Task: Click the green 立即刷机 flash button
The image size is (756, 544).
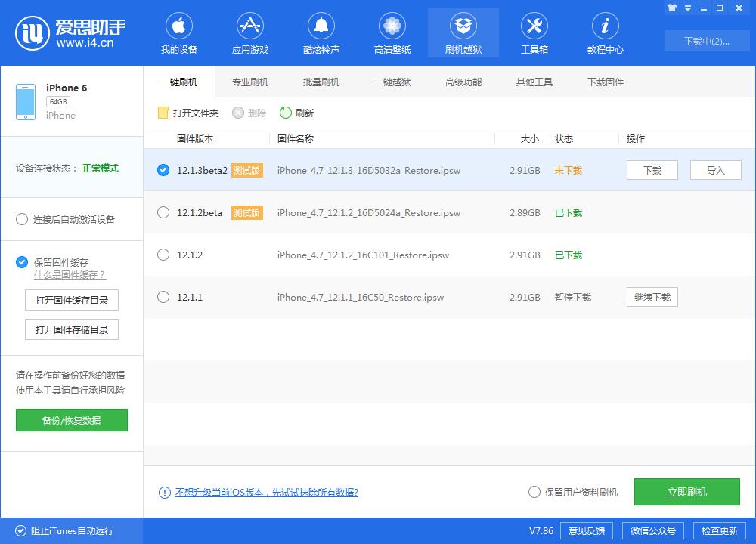Action: click(686, 492)
